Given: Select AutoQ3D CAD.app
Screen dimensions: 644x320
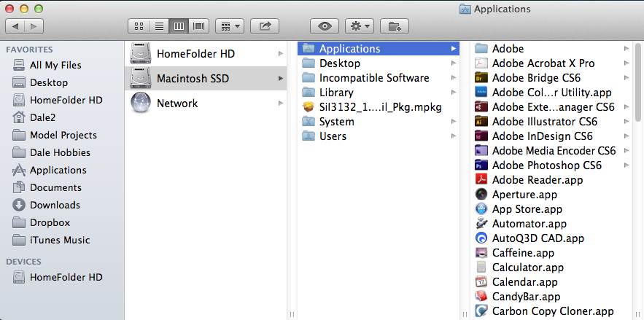Looking at the screenshot, I should (x=552, y=238).
